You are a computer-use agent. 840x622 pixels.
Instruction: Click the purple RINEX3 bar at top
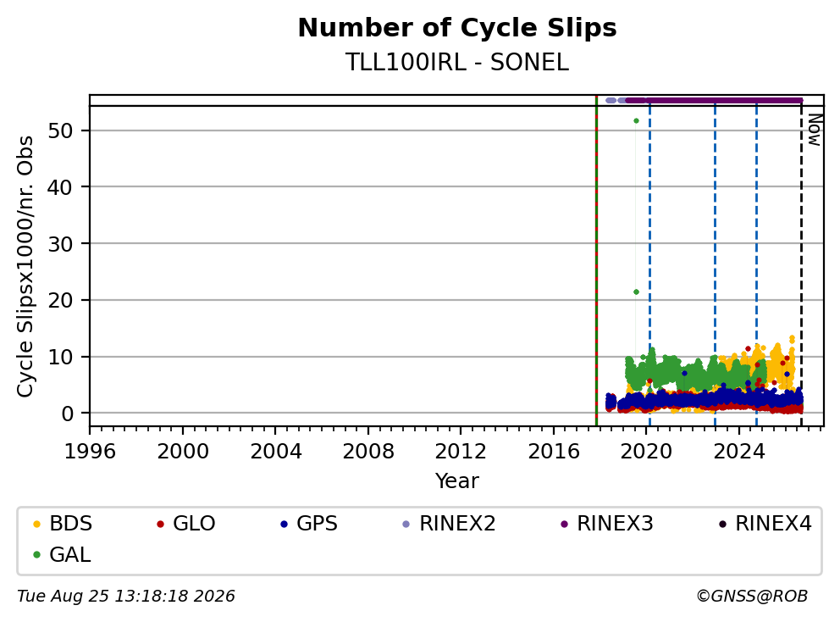(x=714, y=100)
